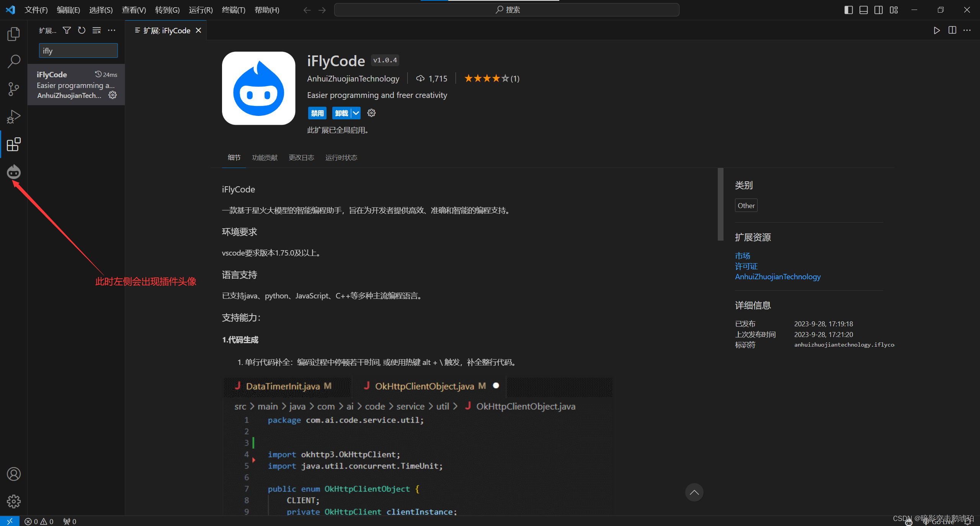The width and height of the screenshot is (980, 526).
Task: Toggle the bottom panel visibility
Action: 864,10
